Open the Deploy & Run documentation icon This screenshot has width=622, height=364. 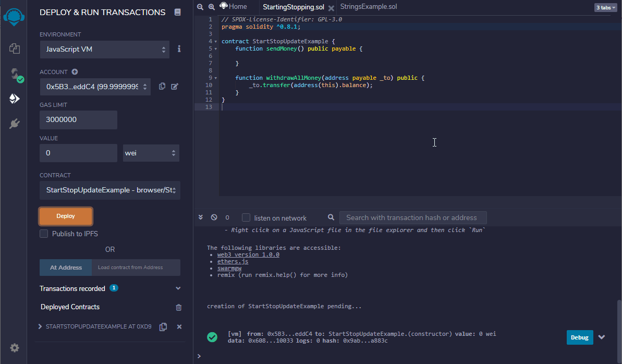[x=177, y=13]
